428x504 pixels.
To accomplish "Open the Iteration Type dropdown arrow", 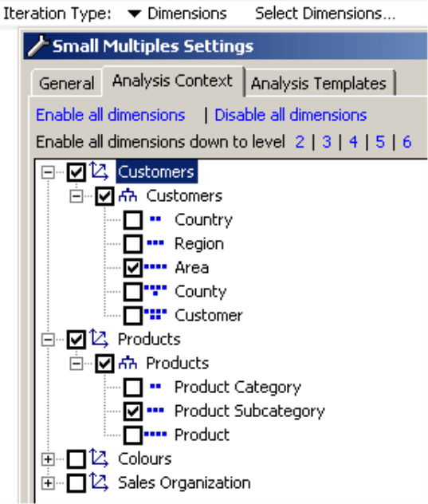I will 135,14.
